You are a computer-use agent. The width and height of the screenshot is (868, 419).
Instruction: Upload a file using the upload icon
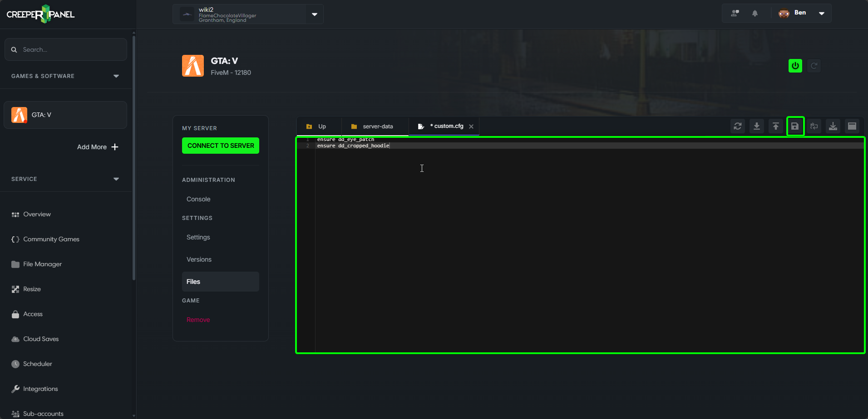776,126
